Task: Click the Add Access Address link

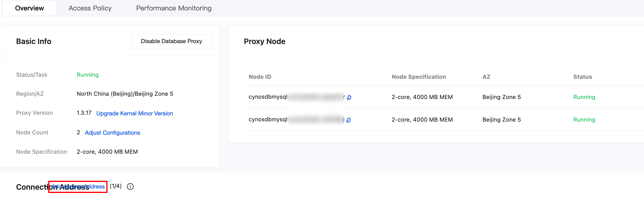Action: tap(78, 187)
